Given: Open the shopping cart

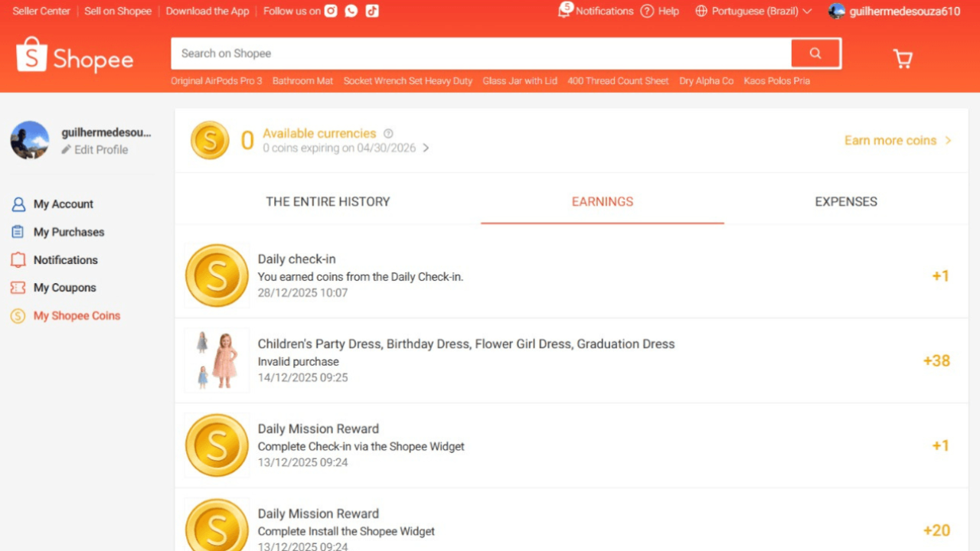Looking at the screenshot, I should [x=903, y=58].
